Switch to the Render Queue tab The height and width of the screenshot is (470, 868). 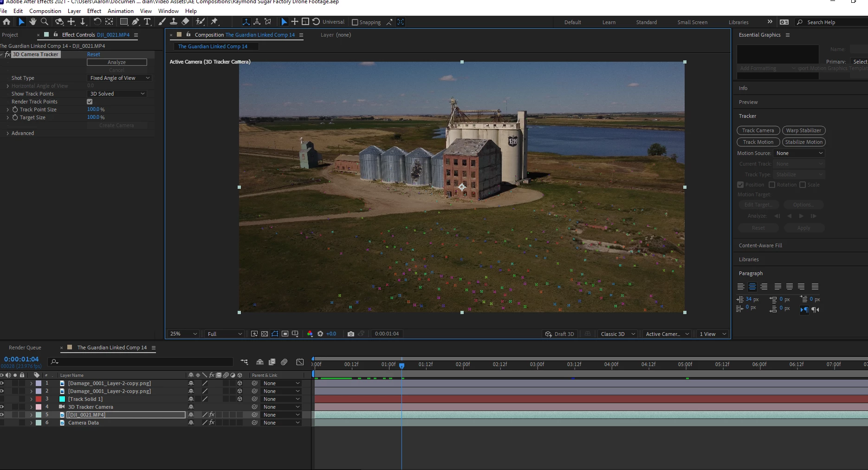tap(25, 348)
